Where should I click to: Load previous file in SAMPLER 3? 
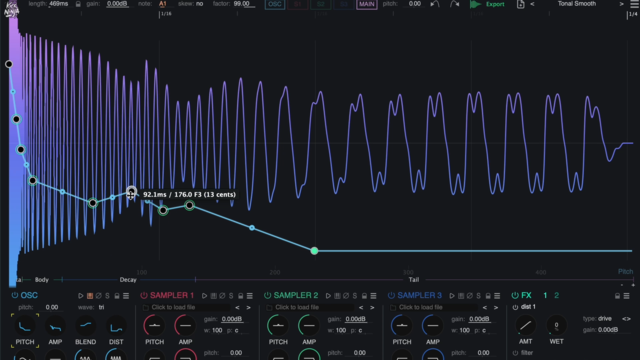pos(485,307)
